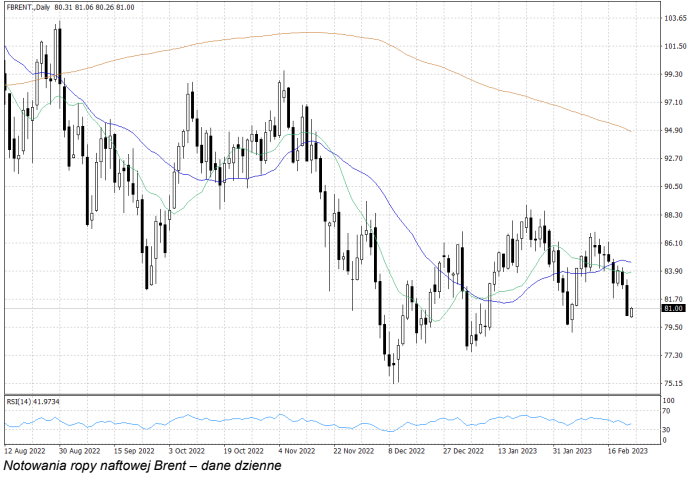
Task: Select the 12 Aug 2022 date label
Action: point(26,450)
